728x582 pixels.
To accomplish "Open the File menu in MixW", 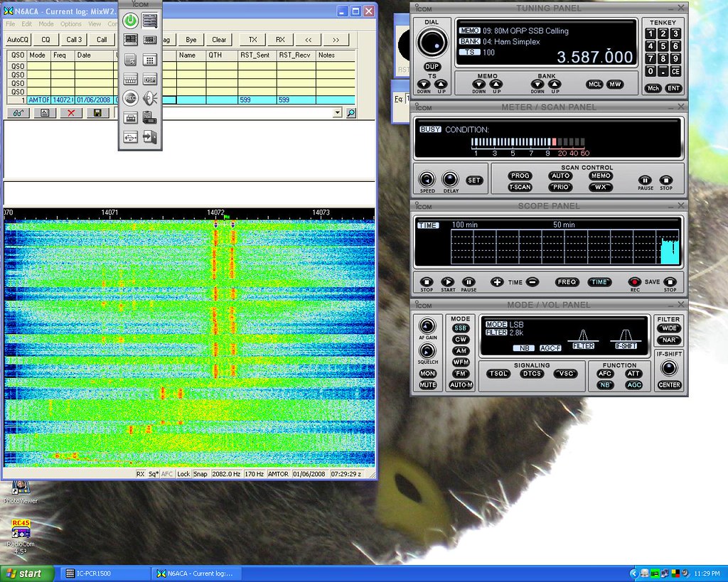I will (10, 23).
